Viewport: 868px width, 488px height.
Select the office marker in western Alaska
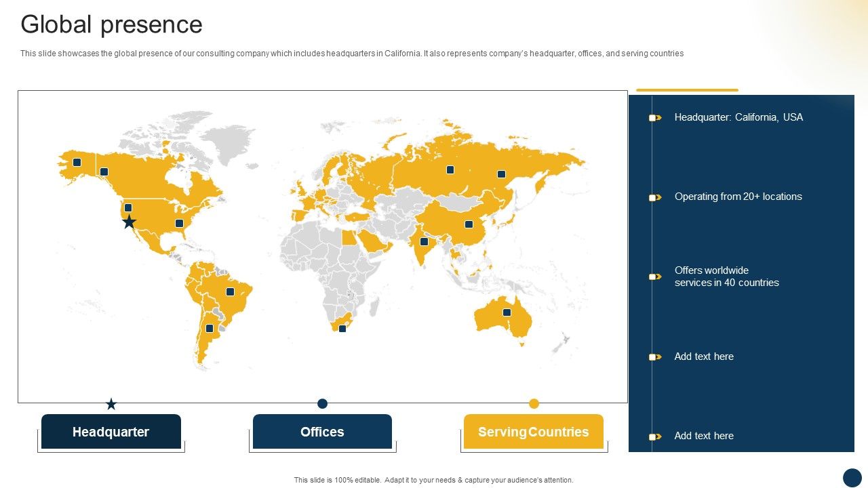coord(77,162)
